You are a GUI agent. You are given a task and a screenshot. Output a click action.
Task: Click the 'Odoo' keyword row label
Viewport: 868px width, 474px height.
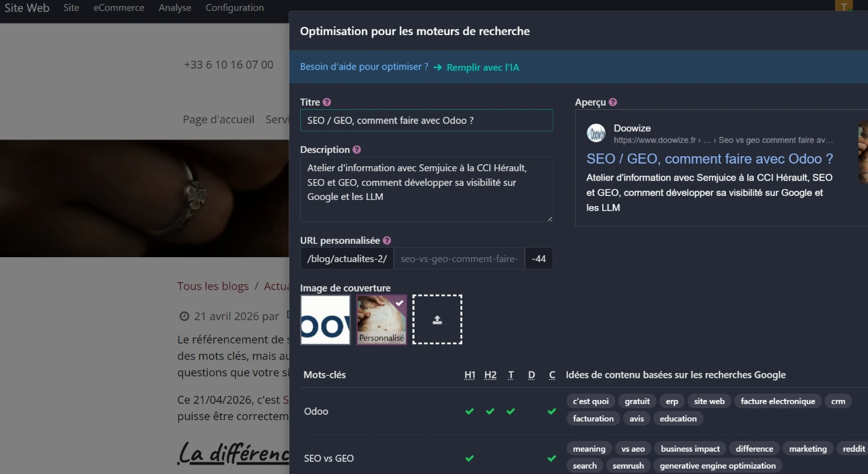(x=316, y=411)
